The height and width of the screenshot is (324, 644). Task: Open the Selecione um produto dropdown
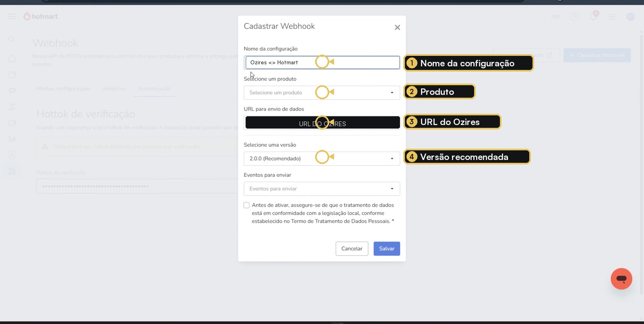click(x=322, y=92)
